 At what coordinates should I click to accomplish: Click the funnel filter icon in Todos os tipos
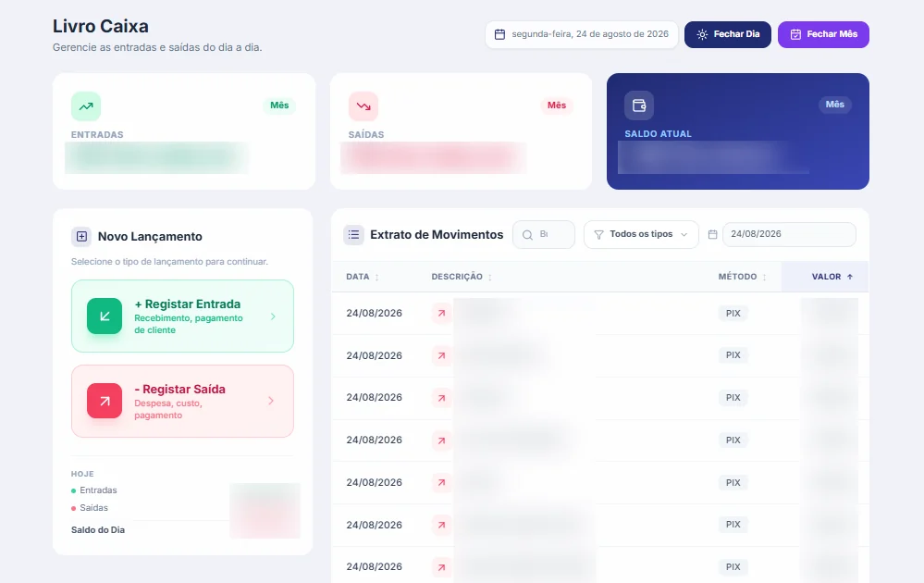tap(598, 235)
